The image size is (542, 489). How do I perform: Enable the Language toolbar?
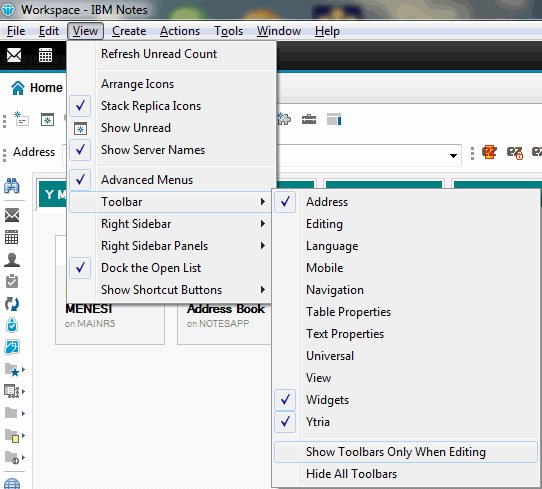tap(406, 246)
